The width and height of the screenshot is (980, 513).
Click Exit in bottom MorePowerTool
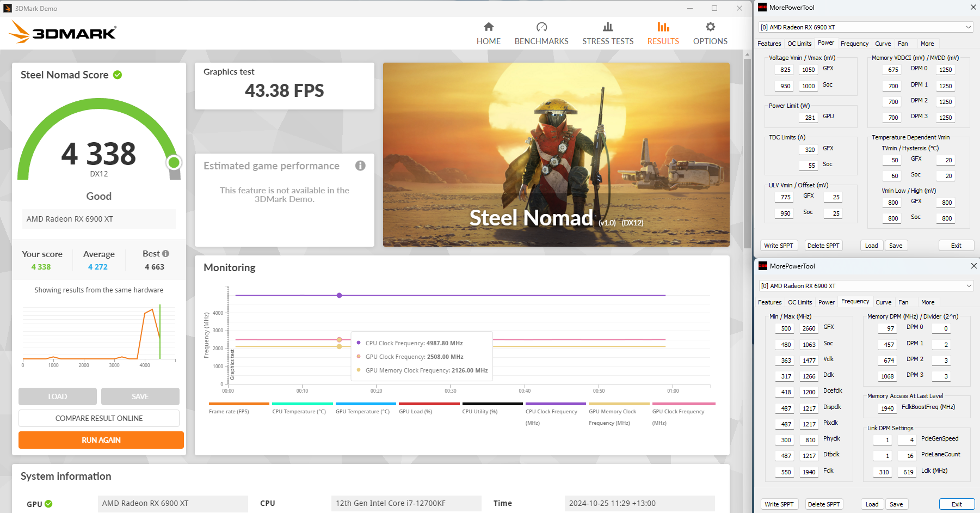click(957, 504)
